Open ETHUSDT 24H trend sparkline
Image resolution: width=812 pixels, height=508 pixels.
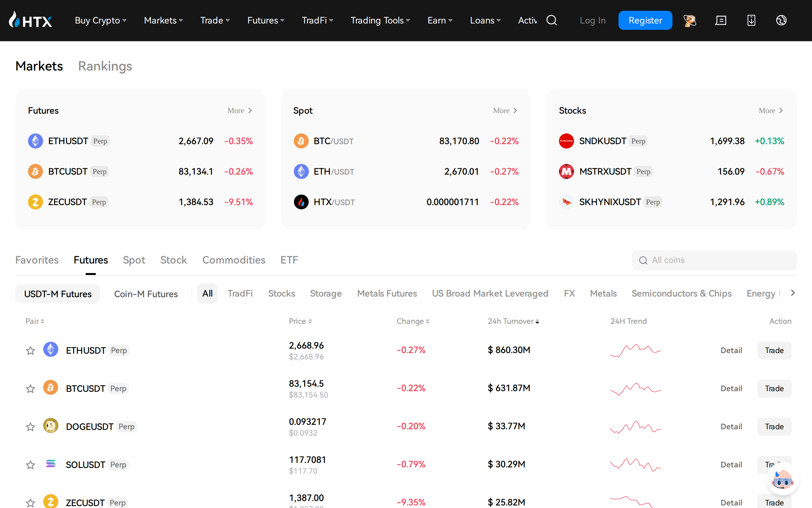636,351
